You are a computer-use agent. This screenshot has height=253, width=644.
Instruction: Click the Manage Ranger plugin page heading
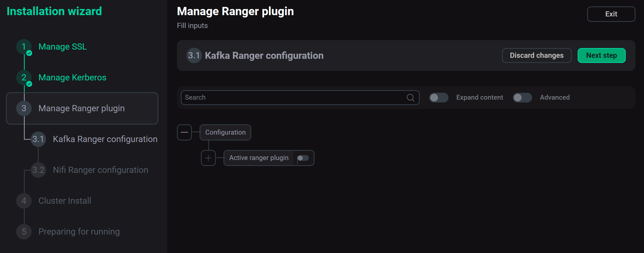(x=235, y=12)
